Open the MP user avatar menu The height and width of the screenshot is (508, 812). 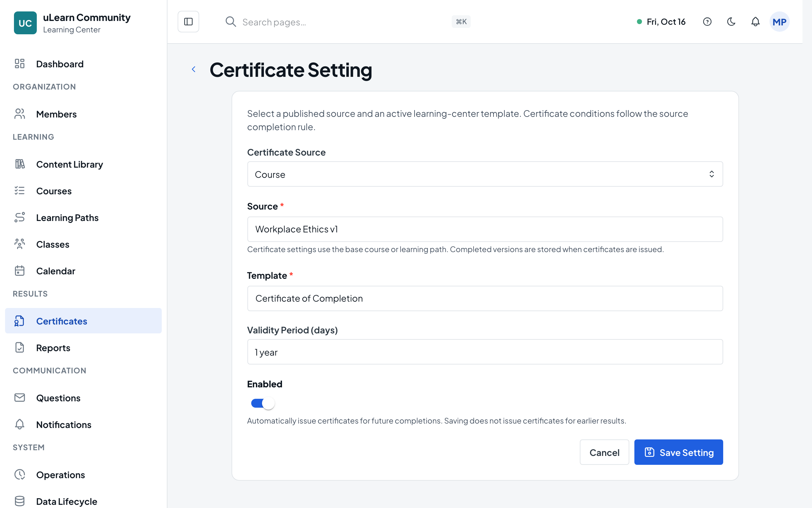click(x=779, y=22)
